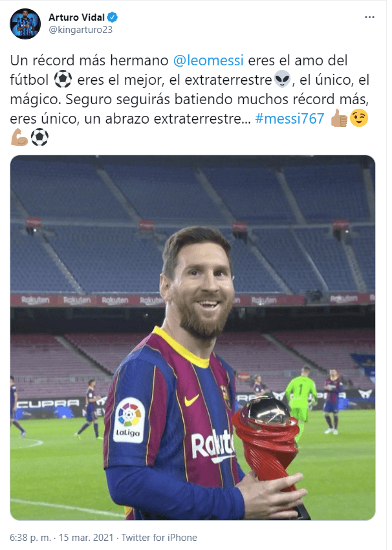The width and height of the screenshot is (392, 550).
Task: Open the @kingarturo23 handle link
Action: tap(80, 30)
